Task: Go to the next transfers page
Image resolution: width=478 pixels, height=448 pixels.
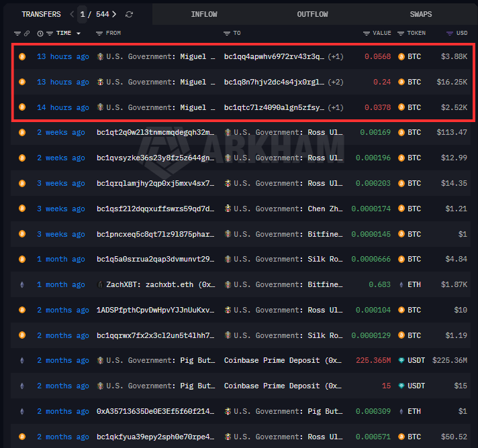Action: [x=114, y=14]
